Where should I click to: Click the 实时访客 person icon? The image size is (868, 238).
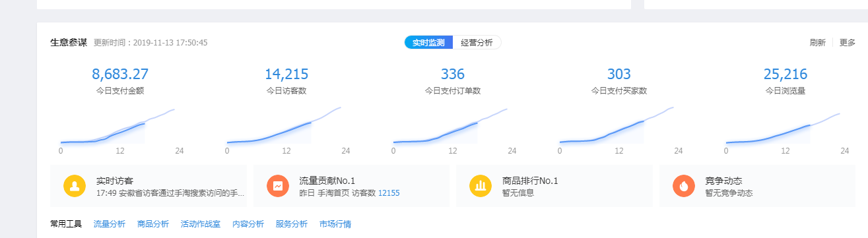(75, 187)
